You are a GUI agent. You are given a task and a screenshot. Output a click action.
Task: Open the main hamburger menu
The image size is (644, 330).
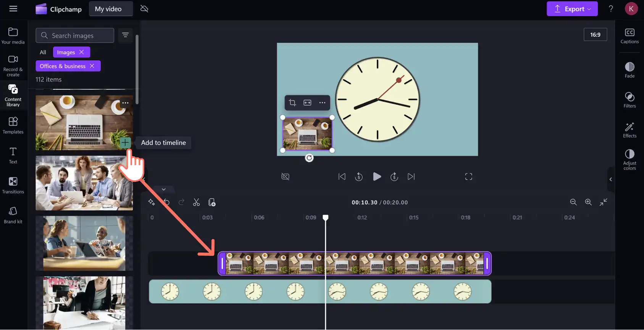13,9
